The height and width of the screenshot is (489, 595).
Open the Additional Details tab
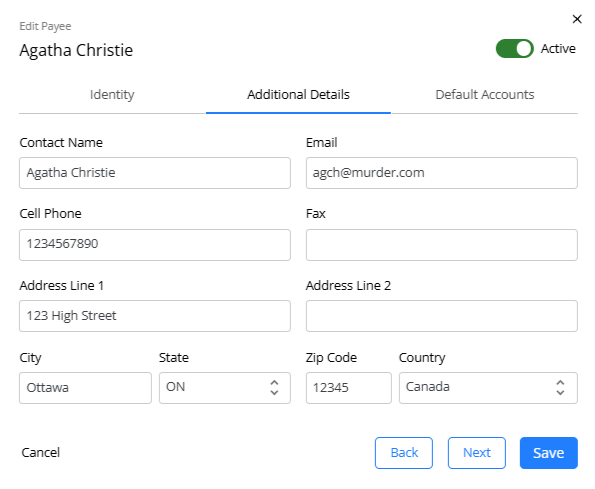tap(298, 94)
